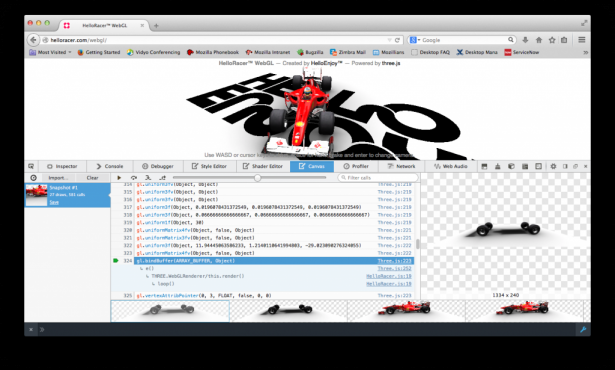This screenshot has height=370, width=615.
Task: Click the record snapshot stopwatch icon
Action: (34, 178)
